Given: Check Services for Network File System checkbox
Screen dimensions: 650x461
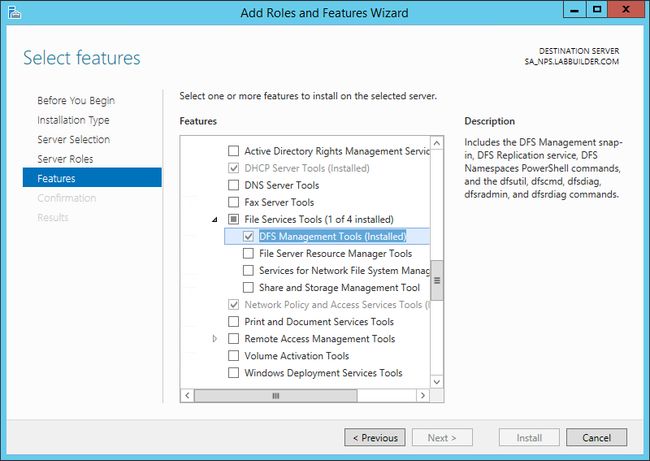Looking at the screenshot, I should 248,270.
